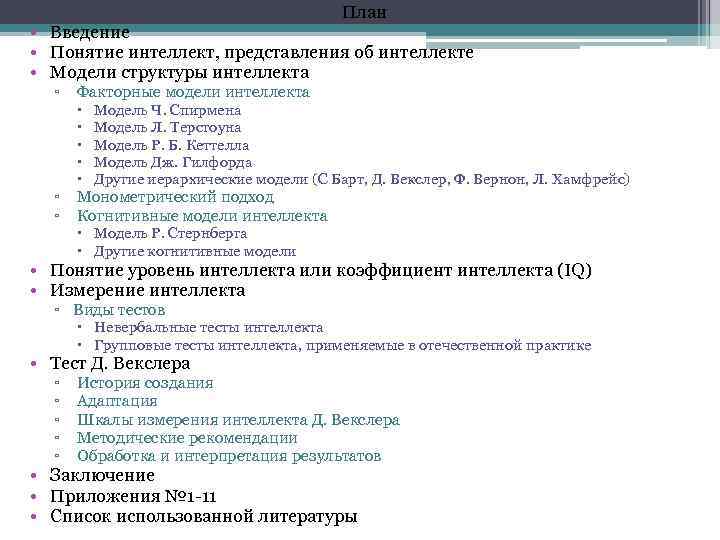Click 'Понятие интеллект, представления об интеллекте'
Image resolution: width=720 pixels, height=540 pixels.
click(261, 52)
